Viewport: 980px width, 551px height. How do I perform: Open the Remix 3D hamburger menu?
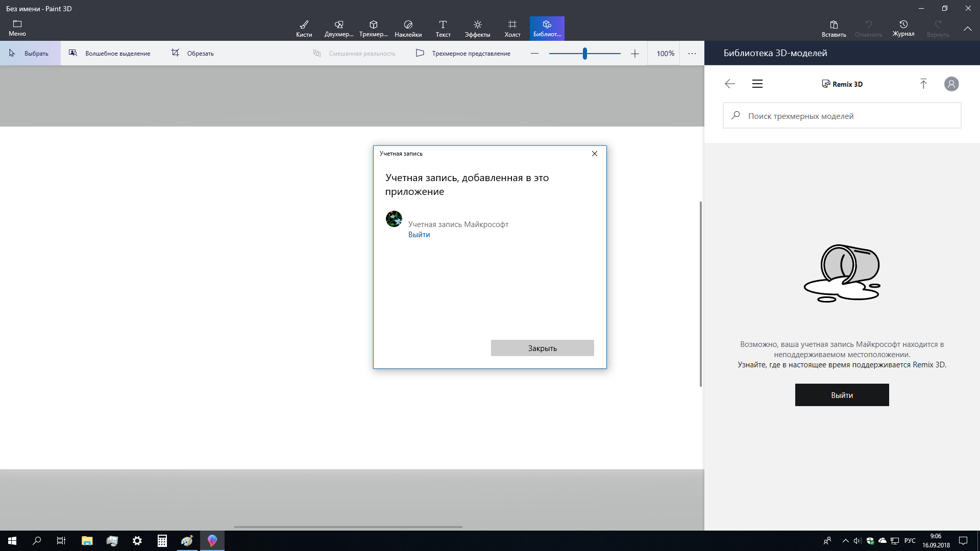click(x=757, y=84)
